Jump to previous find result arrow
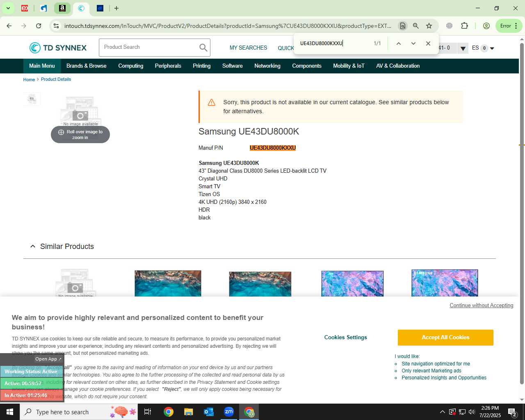The image size is (525, 420). [398, 43]
